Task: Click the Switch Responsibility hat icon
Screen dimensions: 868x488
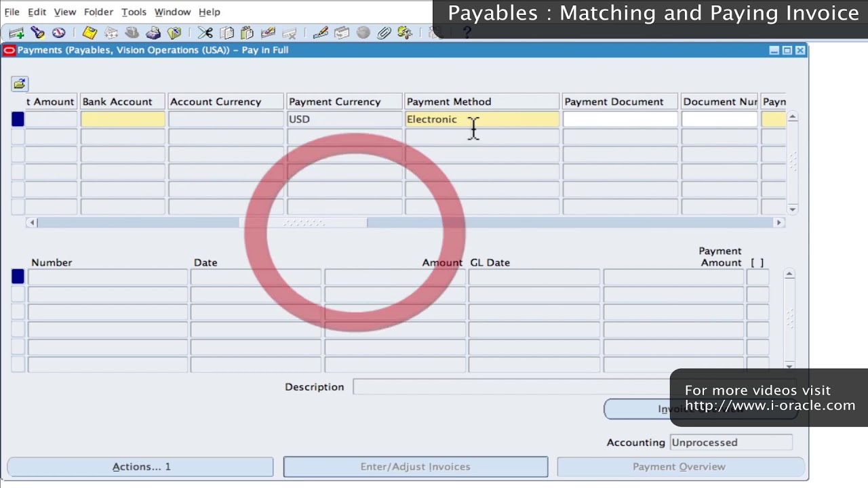Action: 132,33
